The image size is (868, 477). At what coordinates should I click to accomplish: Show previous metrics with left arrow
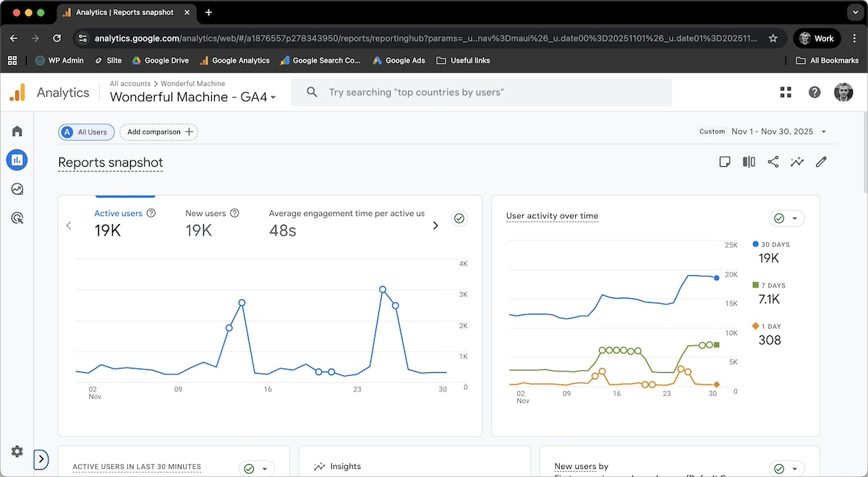69,225
